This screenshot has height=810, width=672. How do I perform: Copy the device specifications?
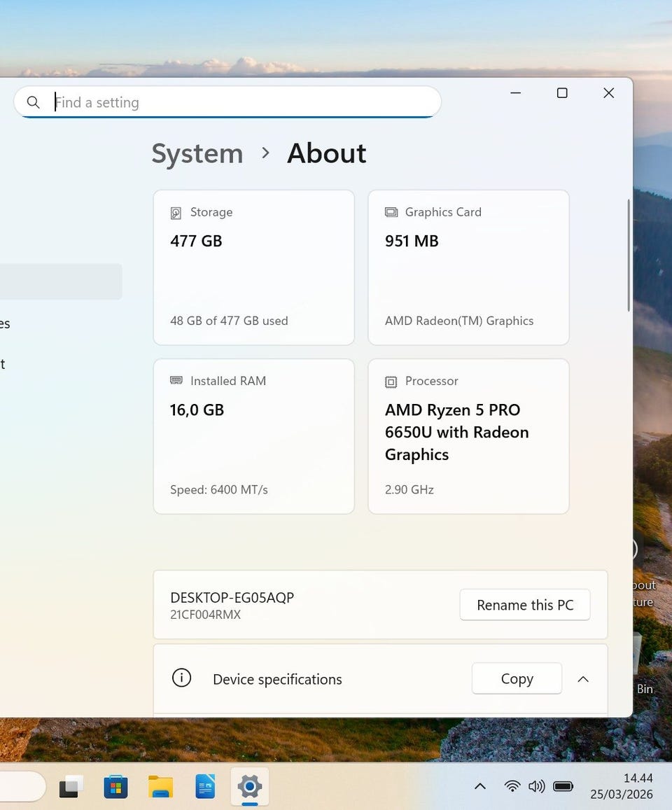517,679
